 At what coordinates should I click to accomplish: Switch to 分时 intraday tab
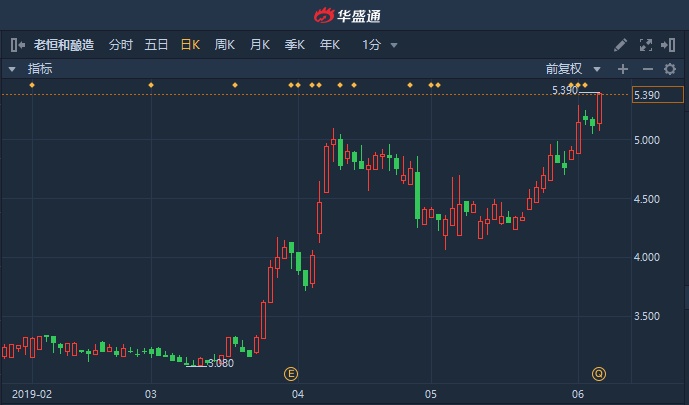[120, 45]
